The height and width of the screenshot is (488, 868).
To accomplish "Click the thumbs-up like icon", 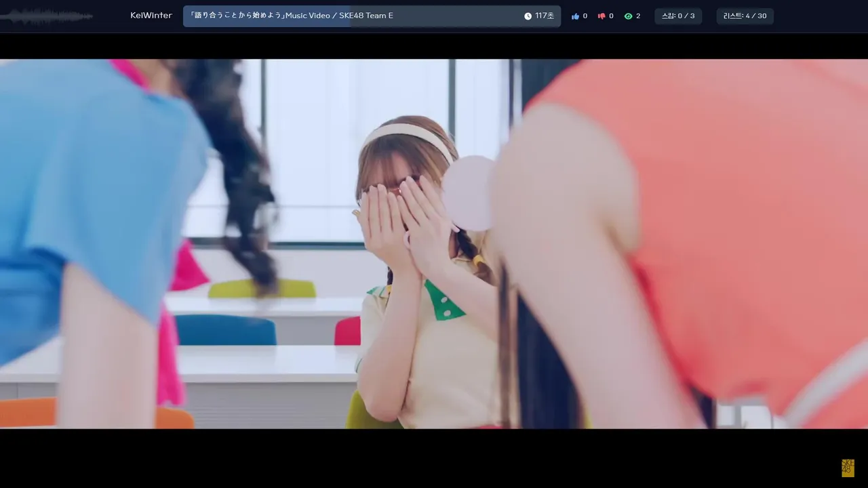I will point(575,16).
